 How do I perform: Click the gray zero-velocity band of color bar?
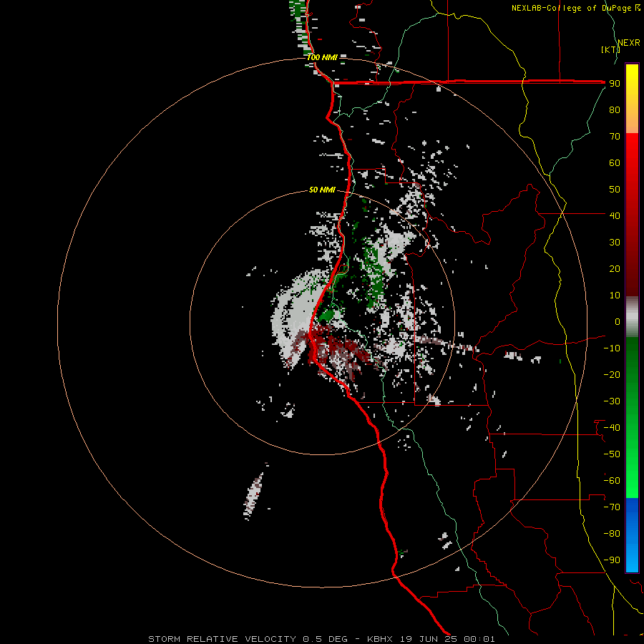tap(632, 317)
